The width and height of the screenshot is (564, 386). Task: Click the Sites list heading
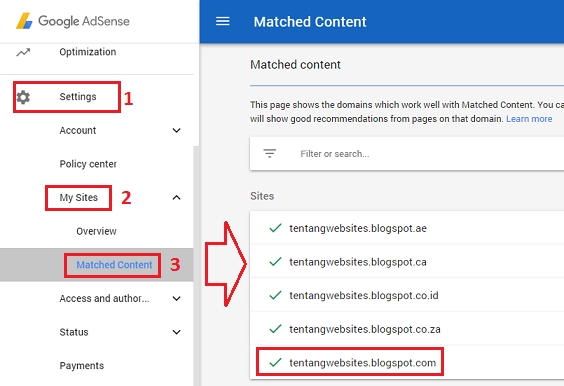tap(262, 196)
